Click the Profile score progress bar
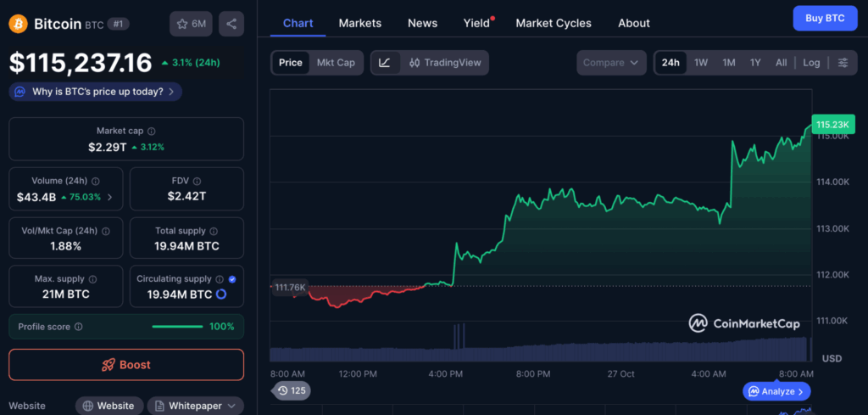 [x=177, y=327]
